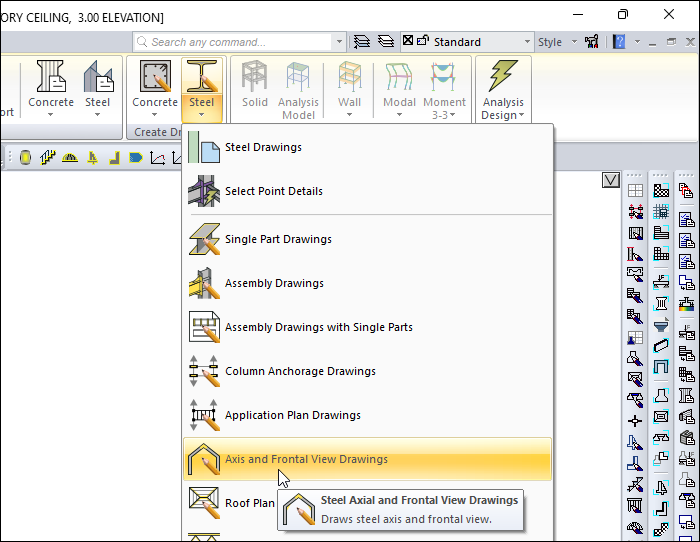Launch Application Plan Drawings

coord(292,415)
